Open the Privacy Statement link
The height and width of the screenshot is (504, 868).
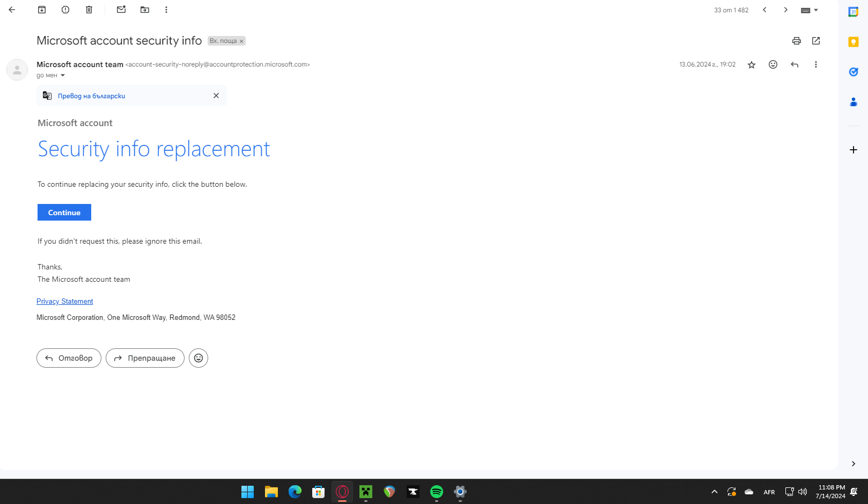(x=65, y=302)
